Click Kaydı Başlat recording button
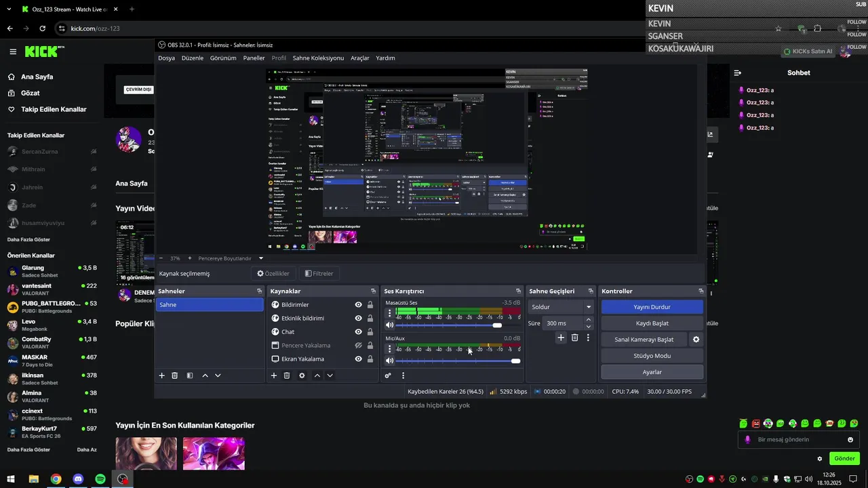The width and height of the screenshot is (868, 488). click(652, 323)
